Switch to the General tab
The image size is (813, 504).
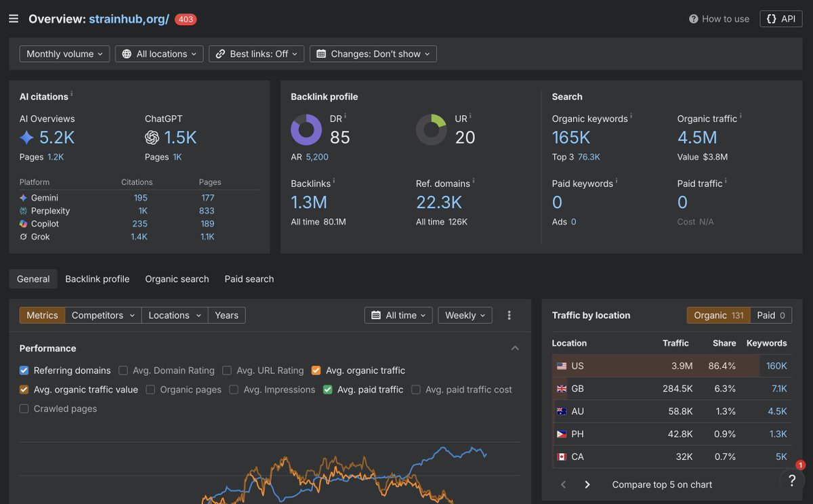(33, 278)
